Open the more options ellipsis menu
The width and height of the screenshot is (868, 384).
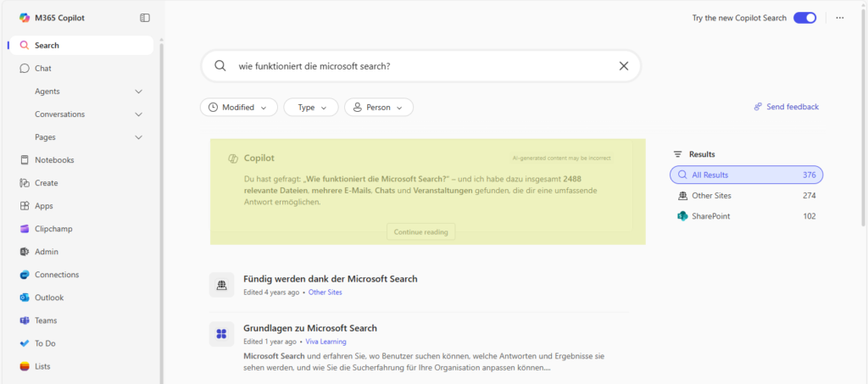tap(840, 18)
